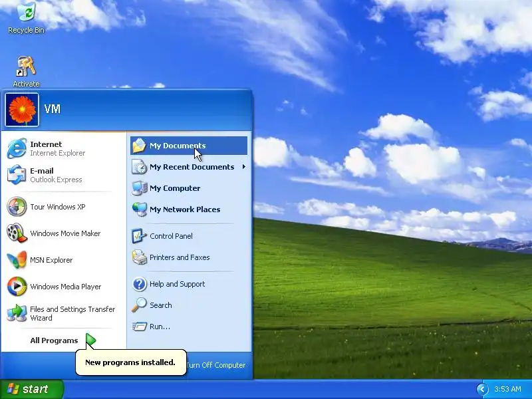Show hidden tray icons with the chevron
This screenshot has height=399, width=532.
[482, 389]
